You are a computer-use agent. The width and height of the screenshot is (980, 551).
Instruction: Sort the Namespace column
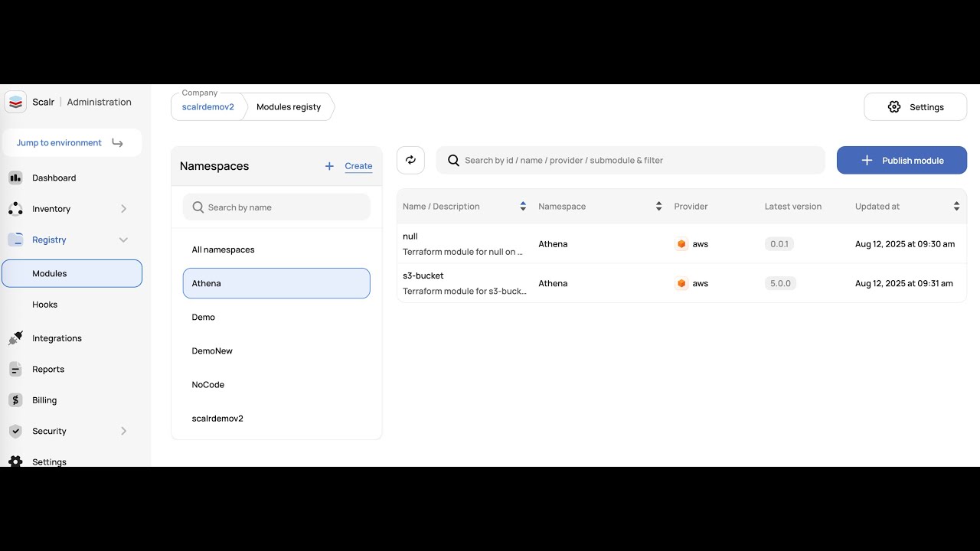pos(658,207)
